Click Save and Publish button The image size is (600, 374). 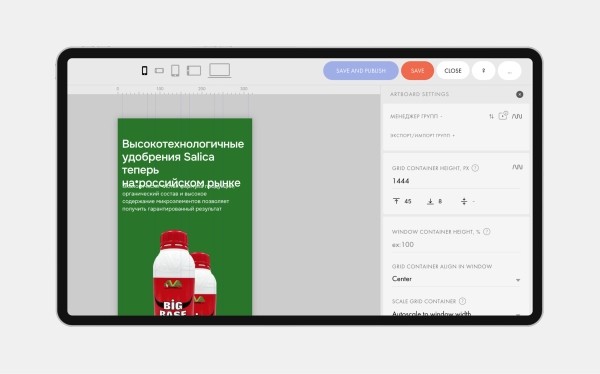click(360, 71)
